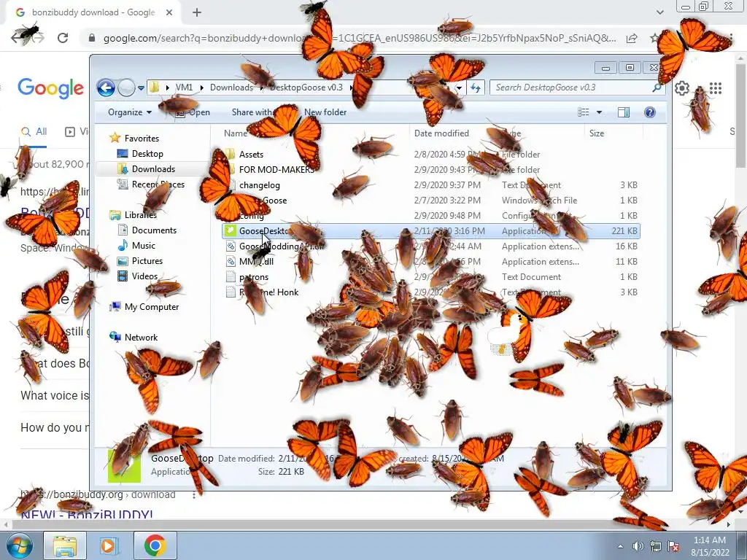
Task: Click Share with in the Explorer toolbar
Action: 252,112
